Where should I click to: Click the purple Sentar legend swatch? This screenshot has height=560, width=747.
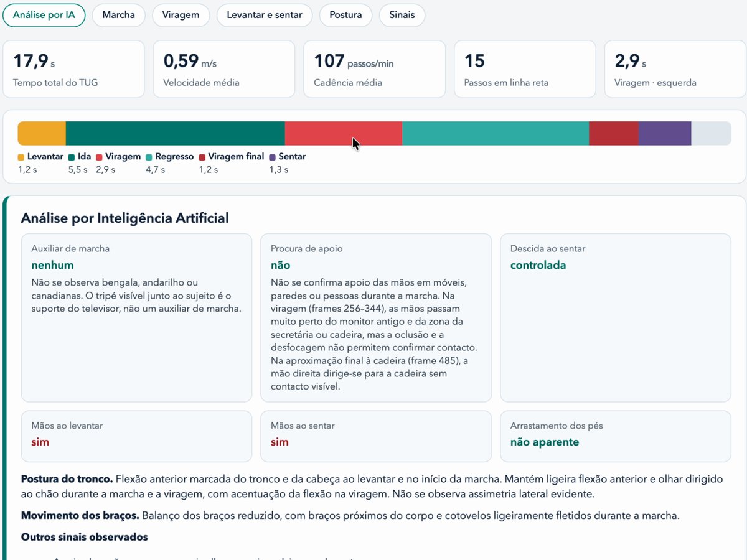coord(273,157)
